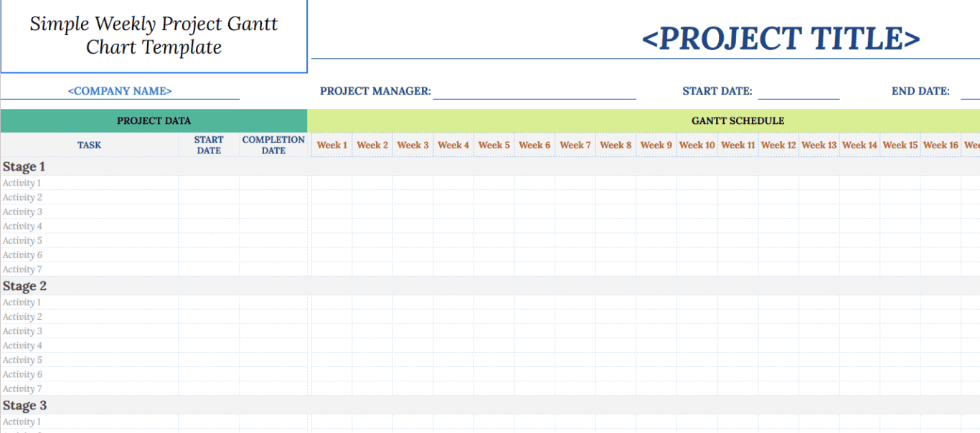Select Activity 5 under Stage 1
Screen dimensions: 980x433
coord(22,240)
